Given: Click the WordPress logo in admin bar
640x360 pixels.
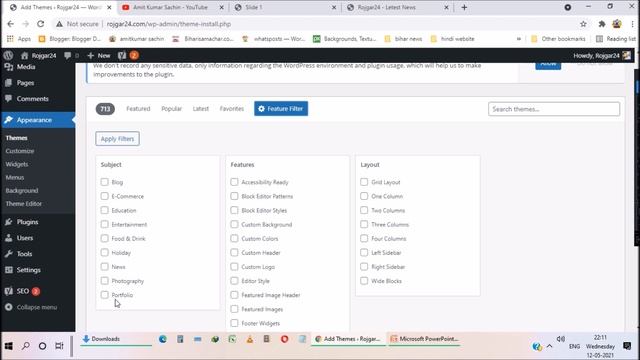Looking at the screenshot, I should (8, 56).
